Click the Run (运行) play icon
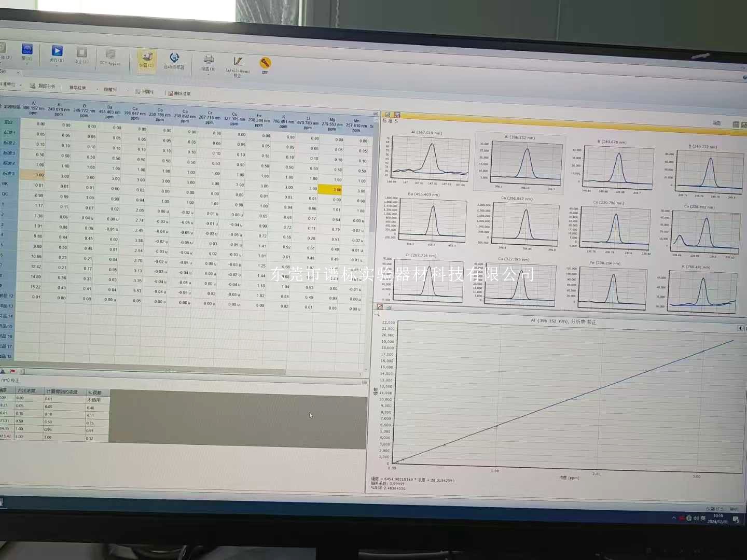 tap(57, 51)
